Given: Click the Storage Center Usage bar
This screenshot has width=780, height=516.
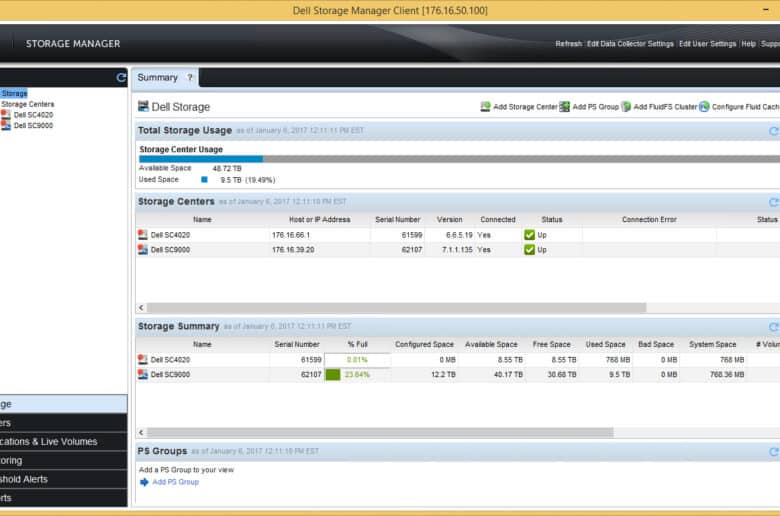Looking at the screenshot, I should click(x=459, y=159).
